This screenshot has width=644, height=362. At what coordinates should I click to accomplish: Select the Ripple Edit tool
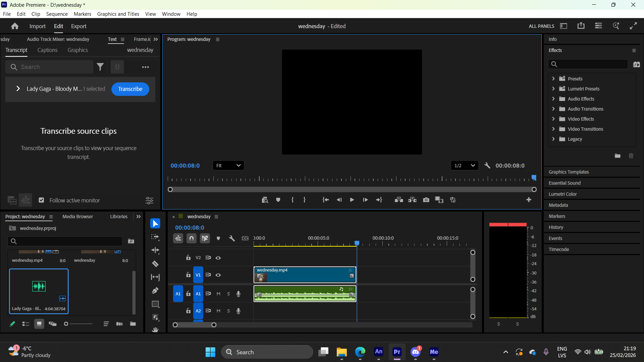[x=155, y=250]
